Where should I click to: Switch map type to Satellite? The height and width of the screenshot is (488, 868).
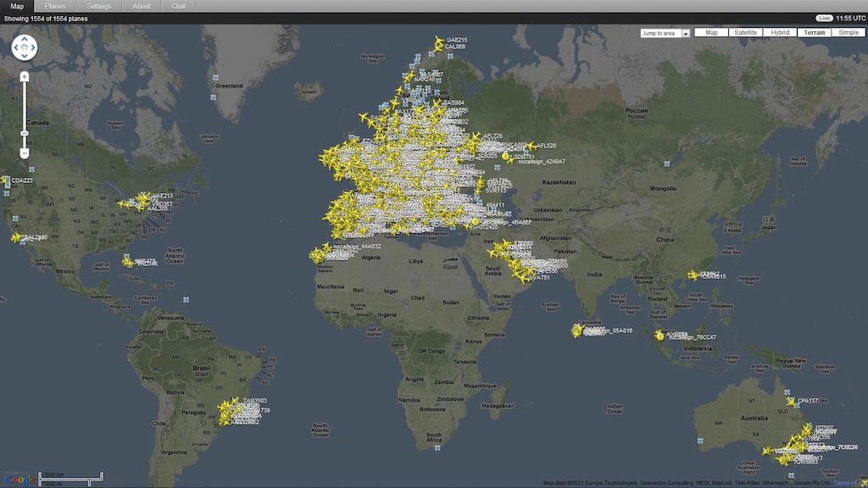coord(745,33)
